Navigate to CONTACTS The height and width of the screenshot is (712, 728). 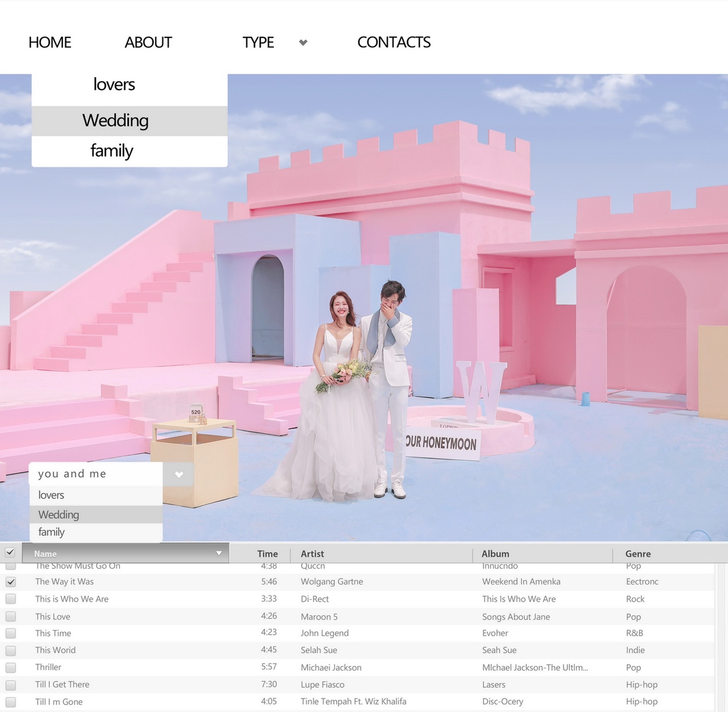[394, 42]
